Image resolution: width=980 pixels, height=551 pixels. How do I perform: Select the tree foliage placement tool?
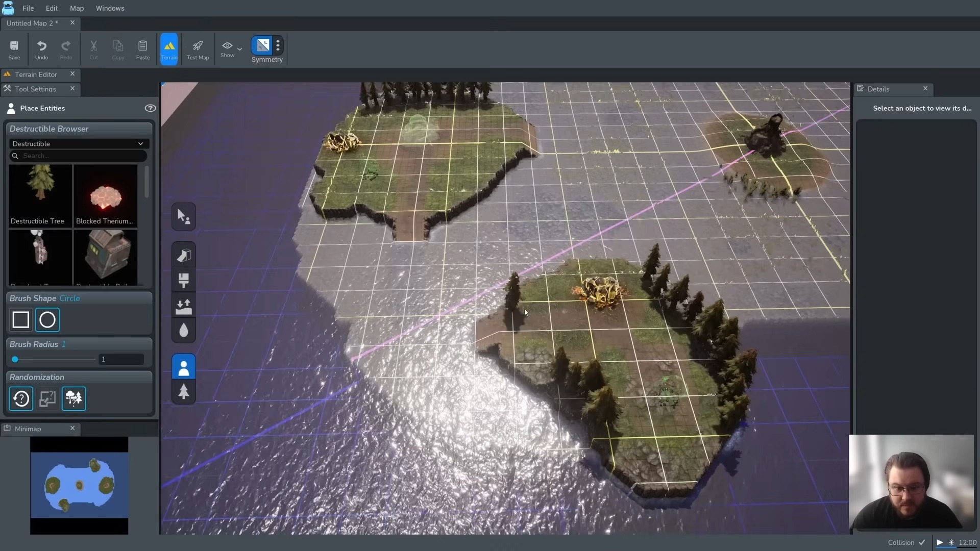tap(184, 392)
